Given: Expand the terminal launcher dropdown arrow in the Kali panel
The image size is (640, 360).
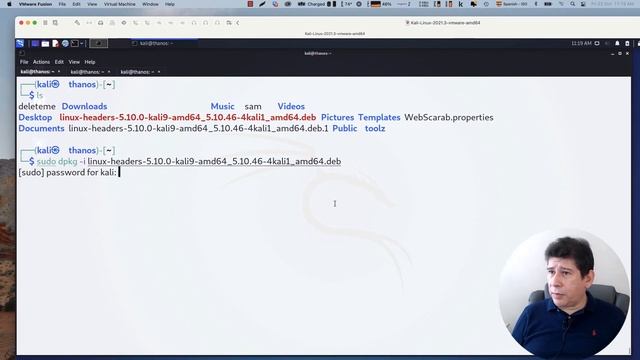Looking at the screenshot, I should [x=82, y=43].
